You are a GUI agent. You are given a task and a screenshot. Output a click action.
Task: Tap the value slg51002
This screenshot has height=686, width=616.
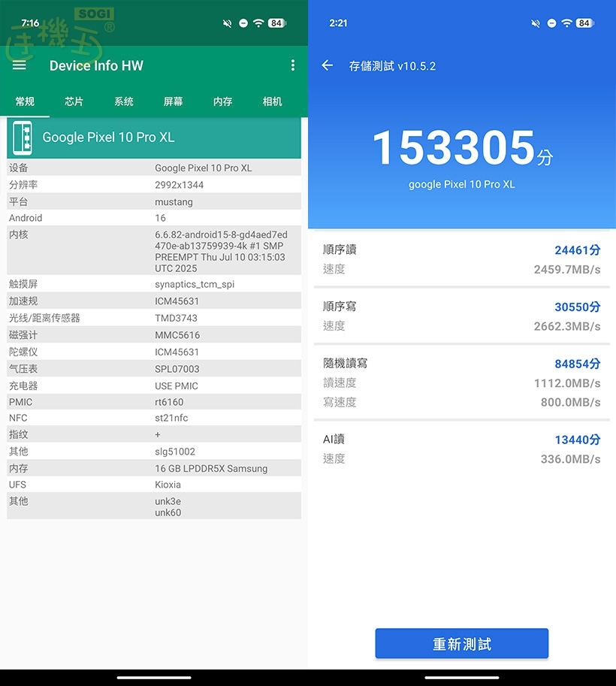pos(175,452)
